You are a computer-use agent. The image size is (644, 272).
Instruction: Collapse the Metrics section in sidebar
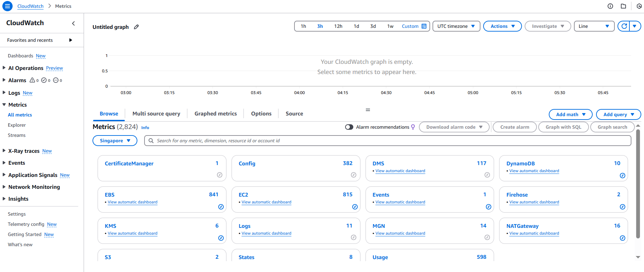[4, 105]
